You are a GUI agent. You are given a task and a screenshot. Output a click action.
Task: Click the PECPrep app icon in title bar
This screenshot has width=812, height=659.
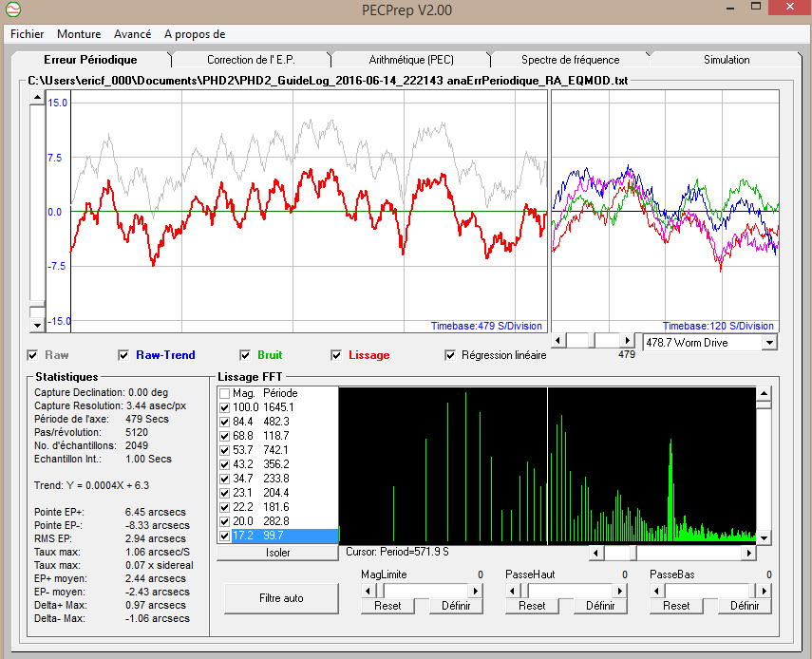coord(12,10)
